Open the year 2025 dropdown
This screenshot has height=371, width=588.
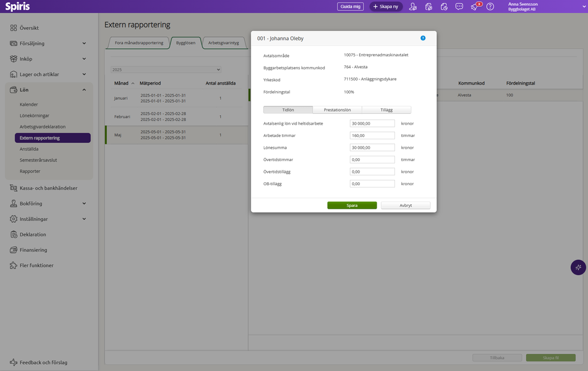click(x=165, y=69)
